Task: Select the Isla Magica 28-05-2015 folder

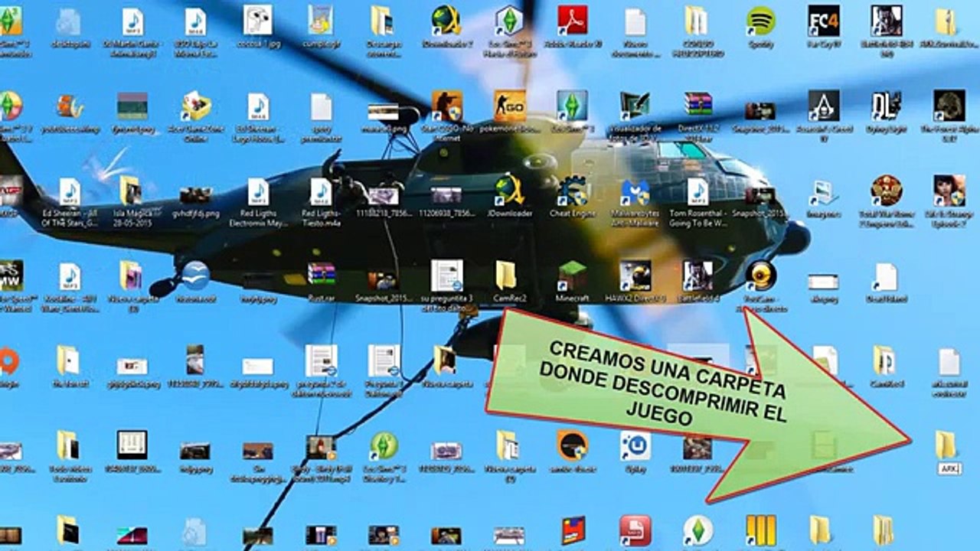Action: tap(131, 191)
